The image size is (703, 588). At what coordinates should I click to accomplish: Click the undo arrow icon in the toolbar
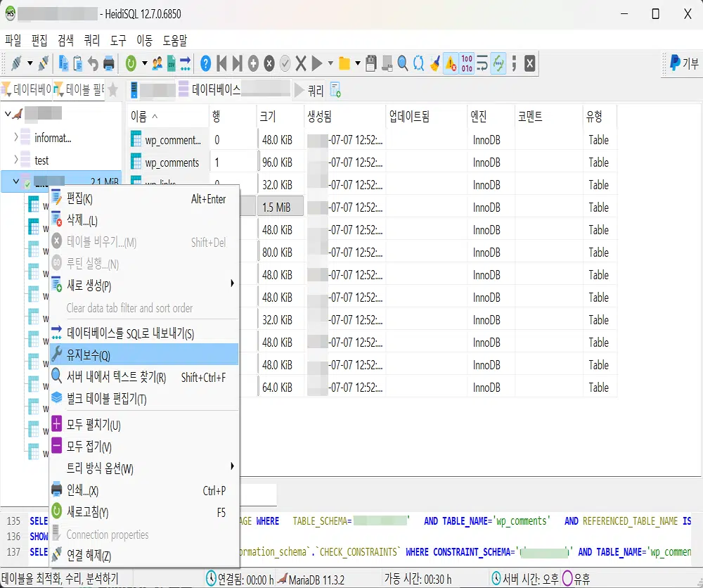[91, 63]
